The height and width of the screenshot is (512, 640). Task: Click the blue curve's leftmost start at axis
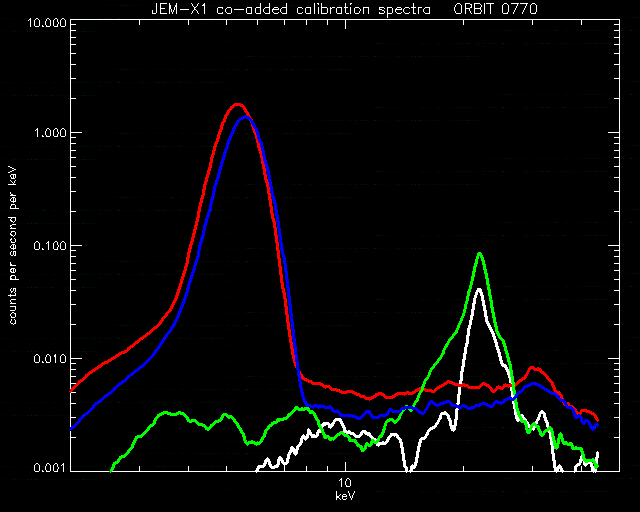pyautogui.click(x=73, y=428)
